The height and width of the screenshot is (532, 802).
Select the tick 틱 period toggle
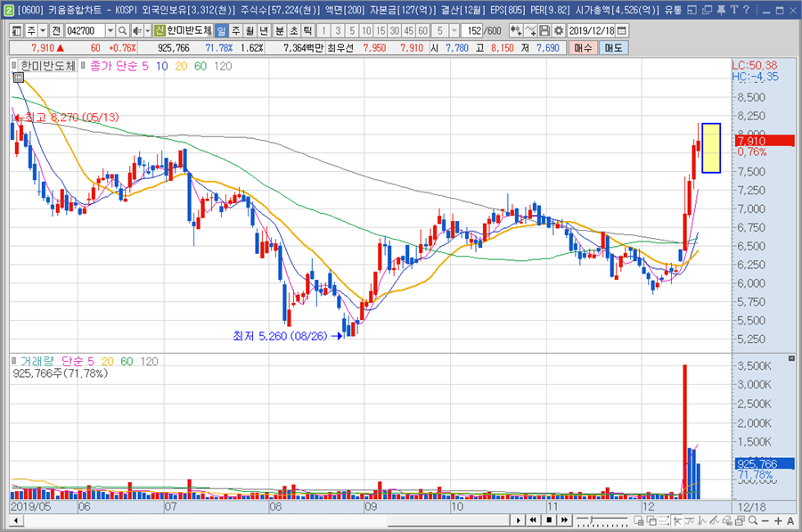click(307, 30)
